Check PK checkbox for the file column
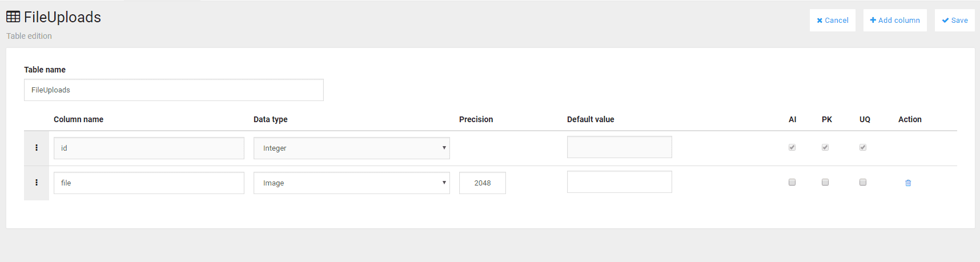This screenshot has height=262, width=980. click(825, 183)
